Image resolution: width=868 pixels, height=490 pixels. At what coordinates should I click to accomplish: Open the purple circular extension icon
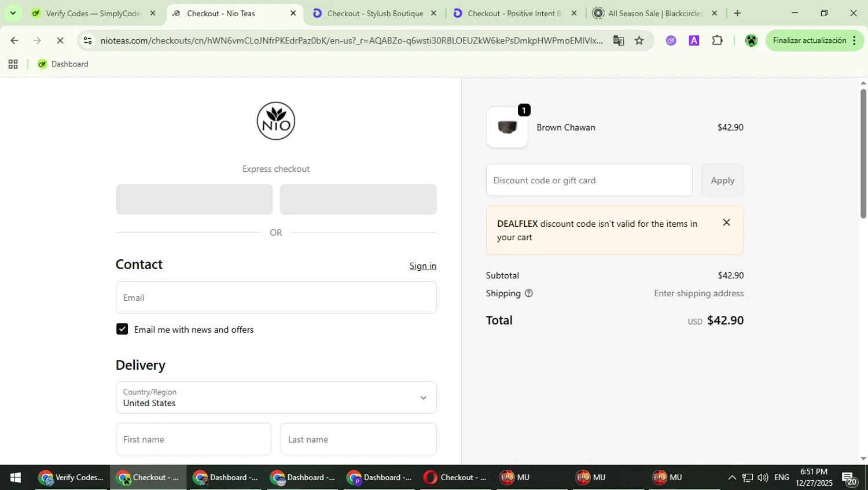pos(671,40)
